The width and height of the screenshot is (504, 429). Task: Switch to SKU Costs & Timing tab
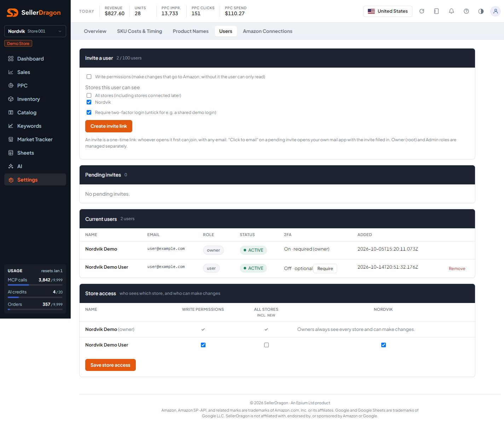click(140, 31)
